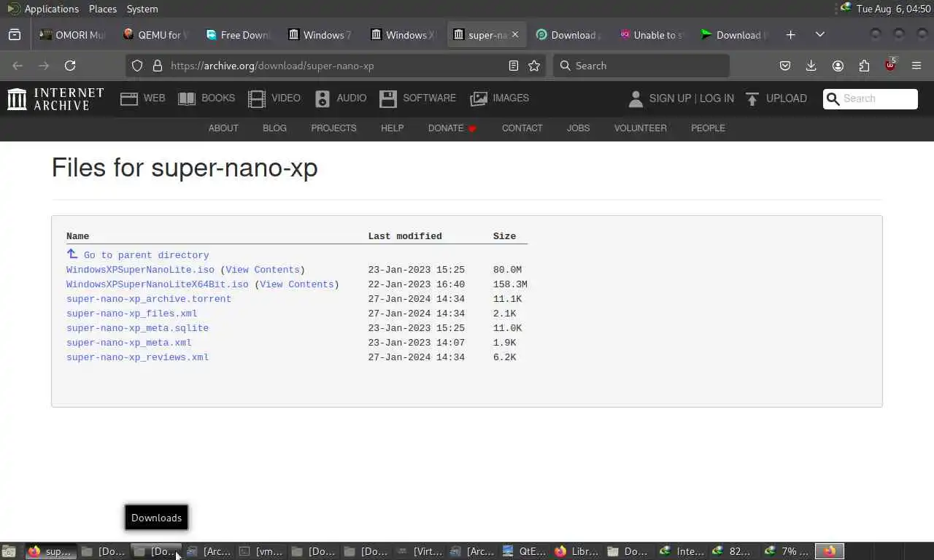Switch to the Unable to st tab
The image size is (934, 560).
coord(651,35)
